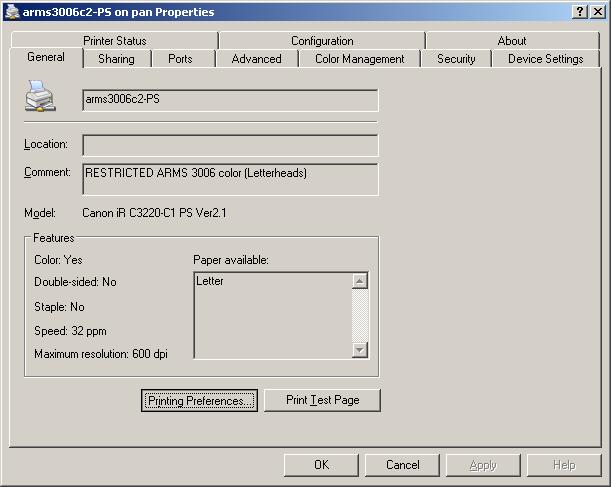Click the Comment label
The width and height of the screenshot is (611, 487).
[x=47, y=172]
